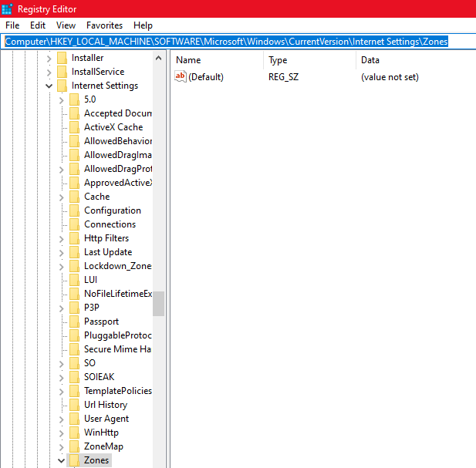Image resolution: width=476 pixels, height=468 pixels.
Task: Select the Http Filters tree key label
Action: tap(106, 238)
